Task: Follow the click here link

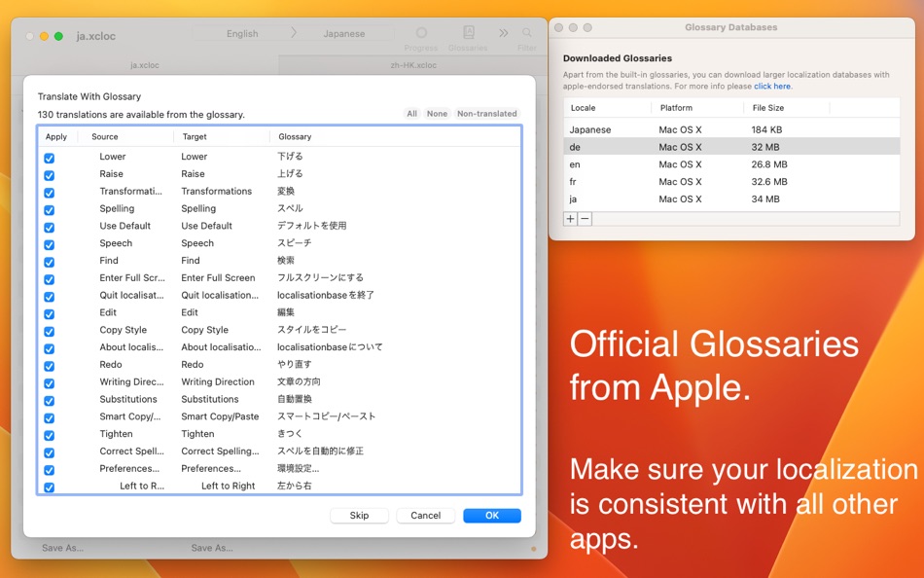Action: coord(772,86)
